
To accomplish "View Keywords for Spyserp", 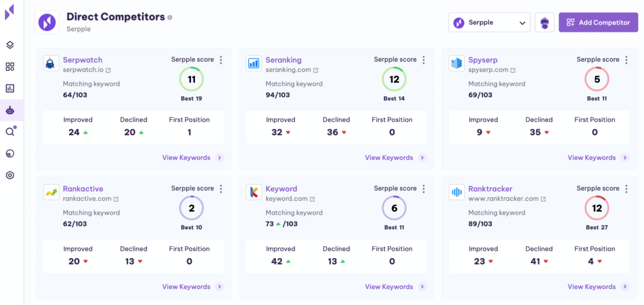I will coord(598,158).
